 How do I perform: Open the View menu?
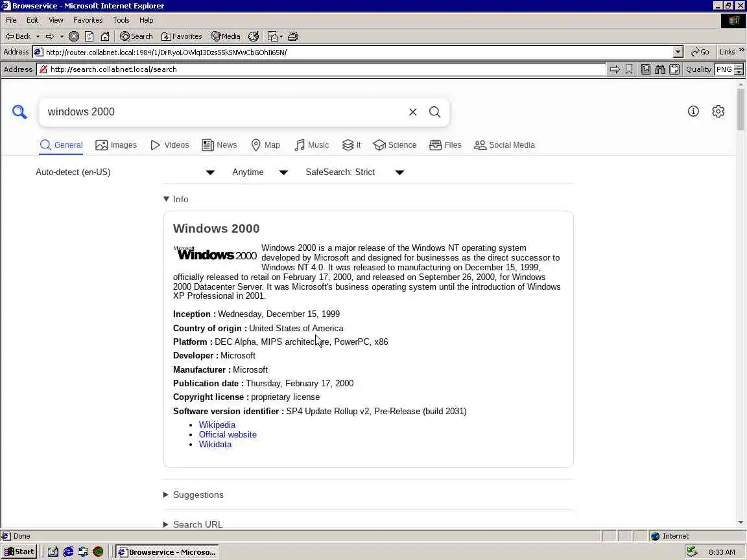(x=56, y=20)
